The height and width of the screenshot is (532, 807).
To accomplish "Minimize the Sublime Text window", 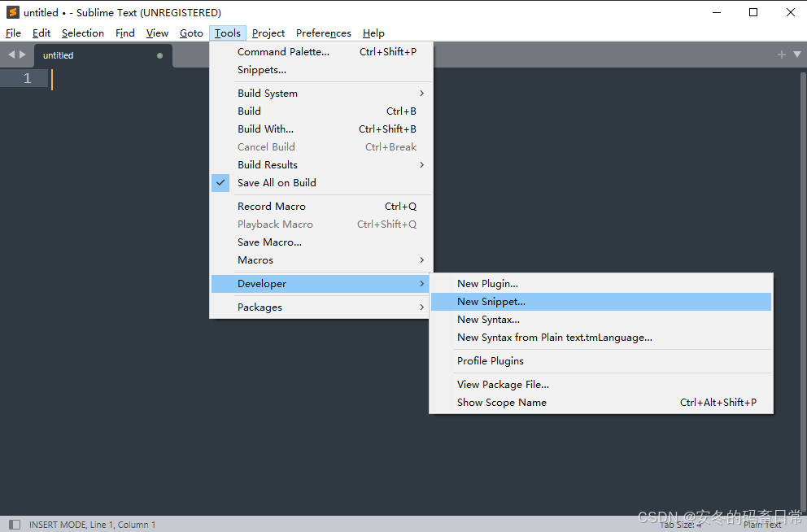I will click(717, 12).
